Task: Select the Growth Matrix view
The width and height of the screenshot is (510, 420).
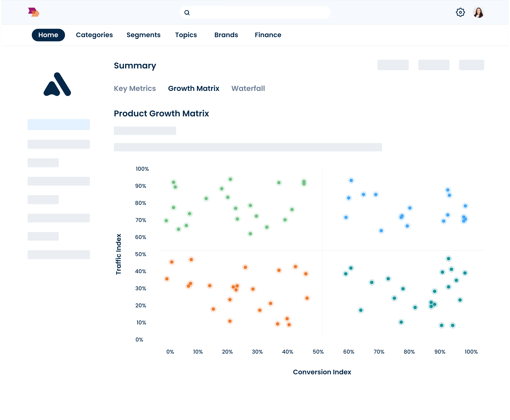Action: point(194,89)
